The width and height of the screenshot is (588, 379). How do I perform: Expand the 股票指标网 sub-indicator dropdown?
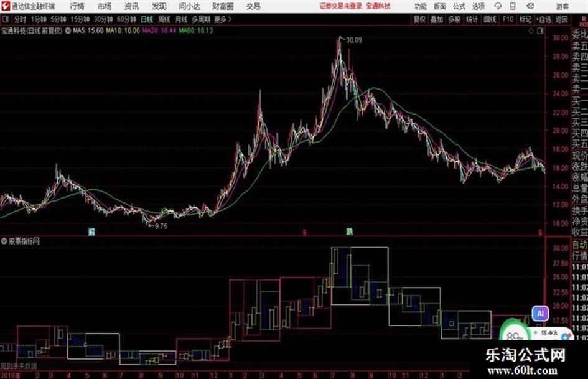[x=4, y=241]
